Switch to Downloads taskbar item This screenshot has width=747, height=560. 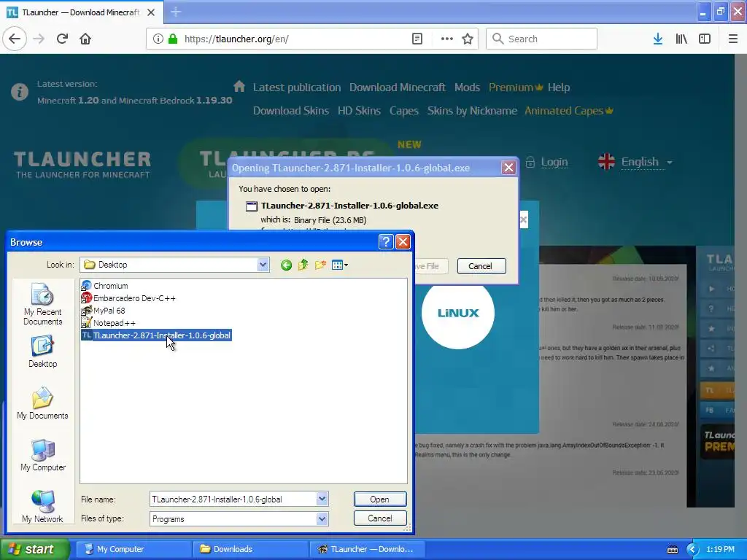coord(250,549)
